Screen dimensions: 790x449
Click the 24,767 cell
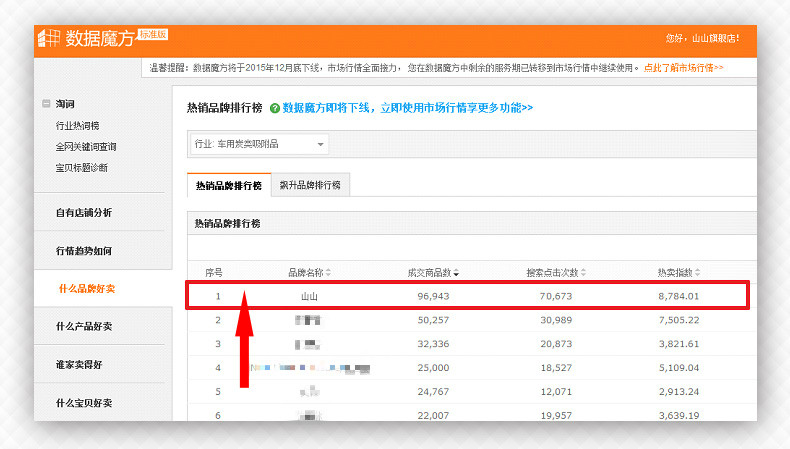433,392
